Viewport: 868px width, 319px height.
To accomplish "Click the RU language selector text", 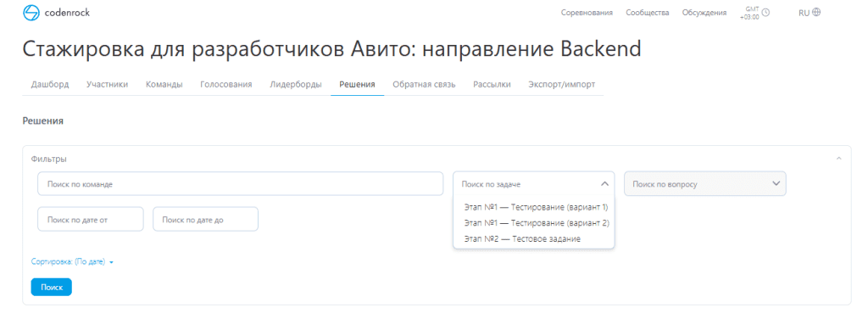I will pos(804,13).
